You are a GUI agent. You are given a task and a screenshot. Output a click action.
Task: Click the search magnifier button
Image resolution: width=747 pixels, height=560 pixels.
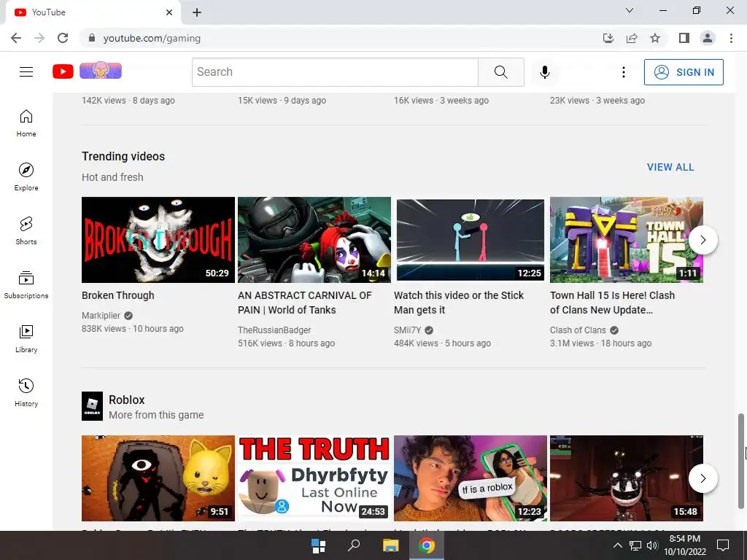pos(500,72)
